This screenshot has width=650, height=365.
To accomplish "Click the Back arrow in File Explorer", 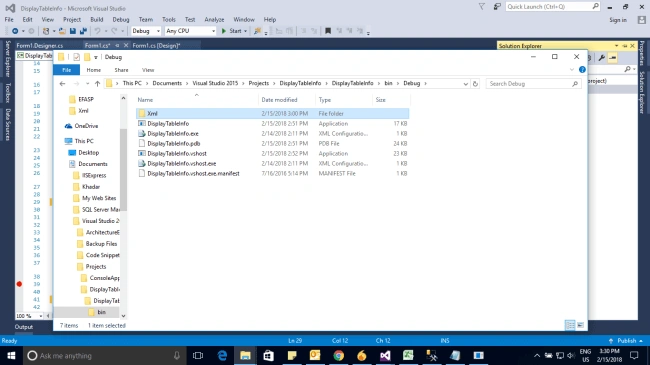I will pos(62,84).
